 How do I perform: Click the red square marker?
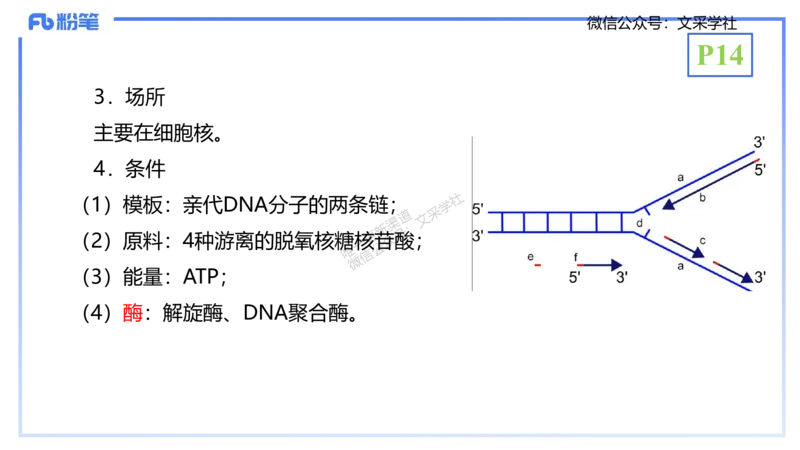pos(132,313)
